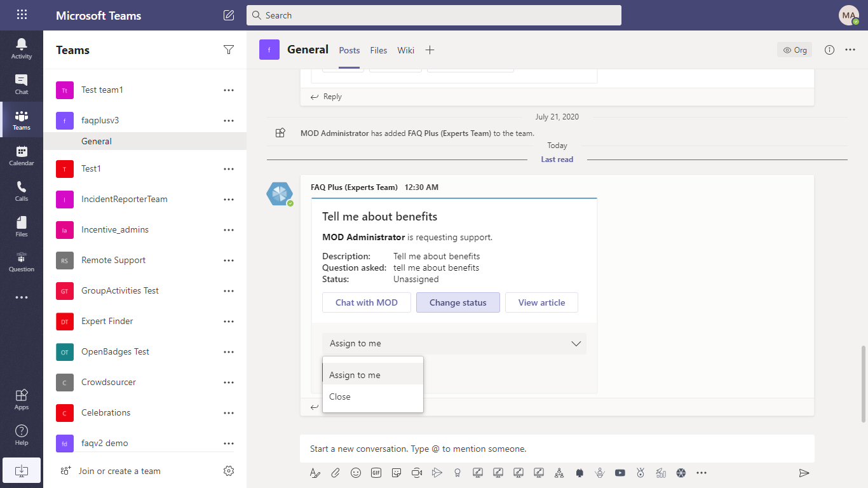Select the General channel under faqplusv3

point(145,141)
